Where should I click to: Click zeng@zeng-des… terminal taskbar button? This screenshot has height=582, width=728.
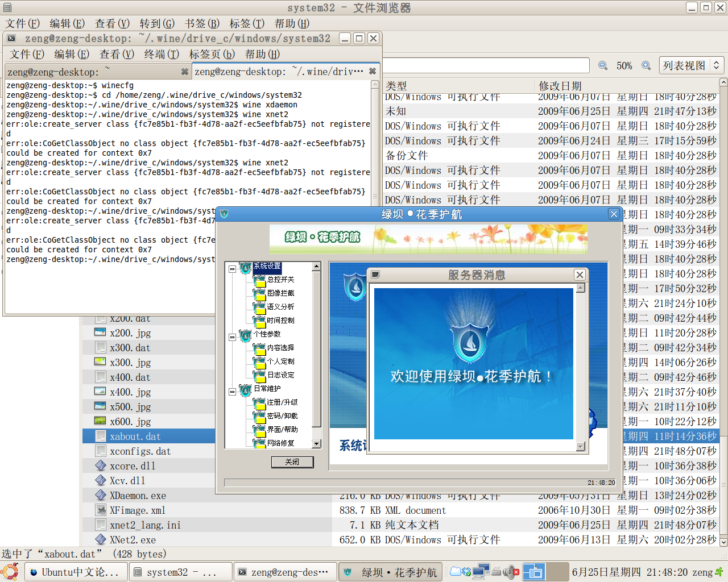click(x=285, y=572)
